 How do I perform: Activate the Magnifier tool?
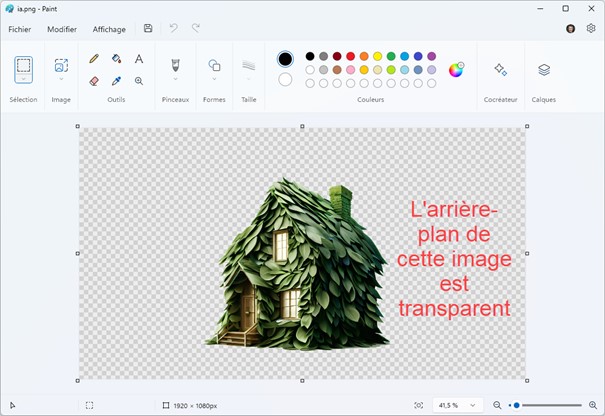click(x=139, y=81)
